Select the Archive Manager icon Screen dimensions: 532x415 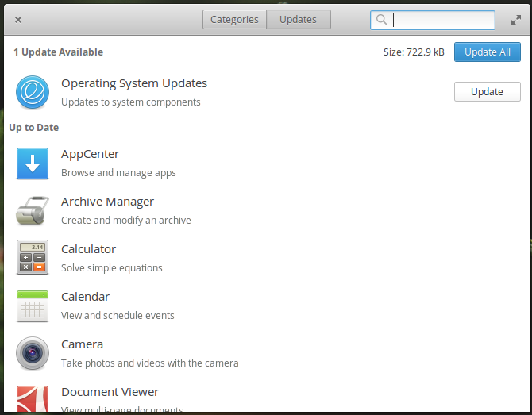click(x=33, y=210)
